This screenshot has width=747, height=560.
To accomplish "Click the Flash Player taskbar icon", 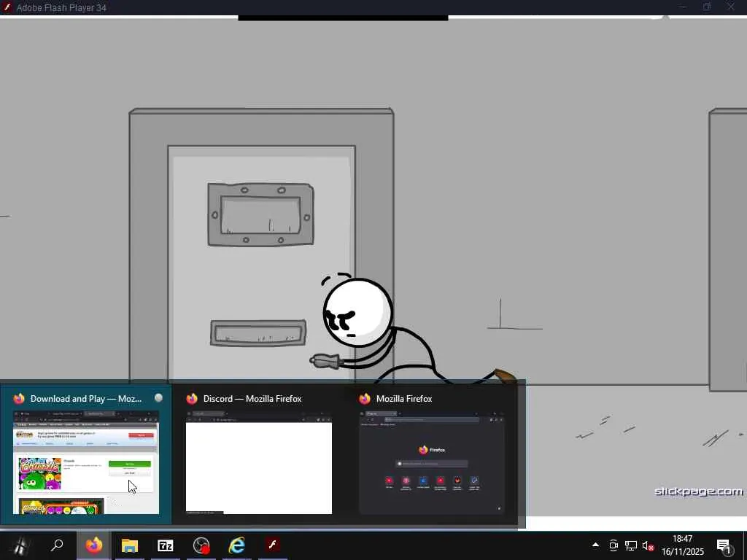I will [273, 545].
